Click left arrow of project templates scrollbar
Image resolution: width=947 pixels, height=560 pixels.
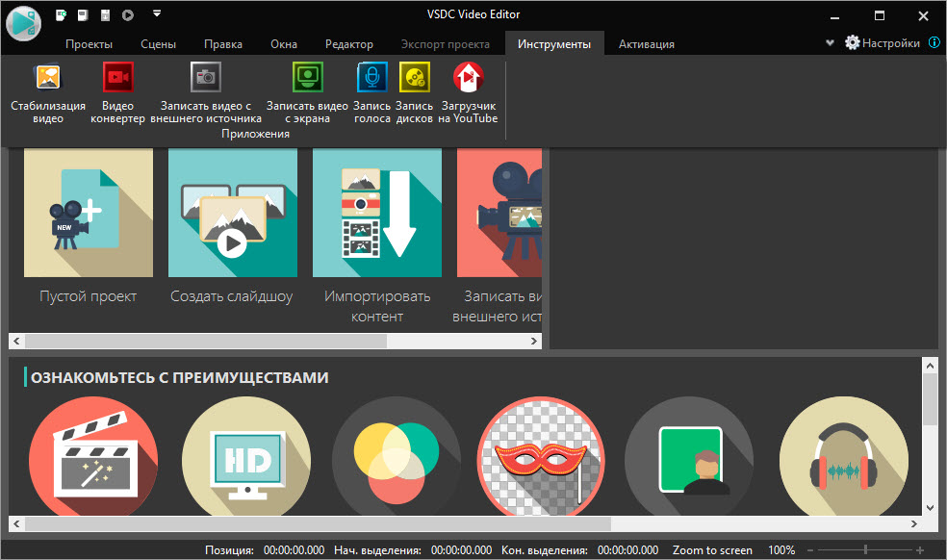click(16, 342)
